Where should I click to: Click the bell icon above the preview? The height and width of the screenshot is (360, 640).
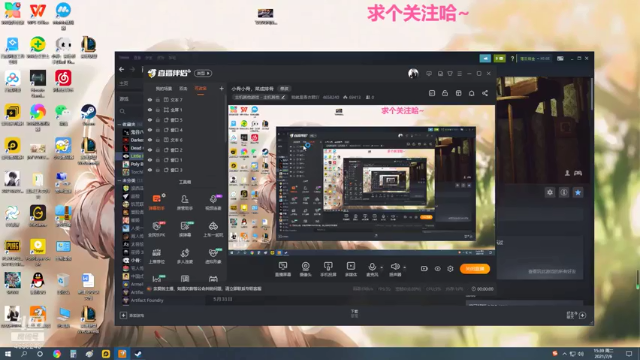tap(471, 93)
